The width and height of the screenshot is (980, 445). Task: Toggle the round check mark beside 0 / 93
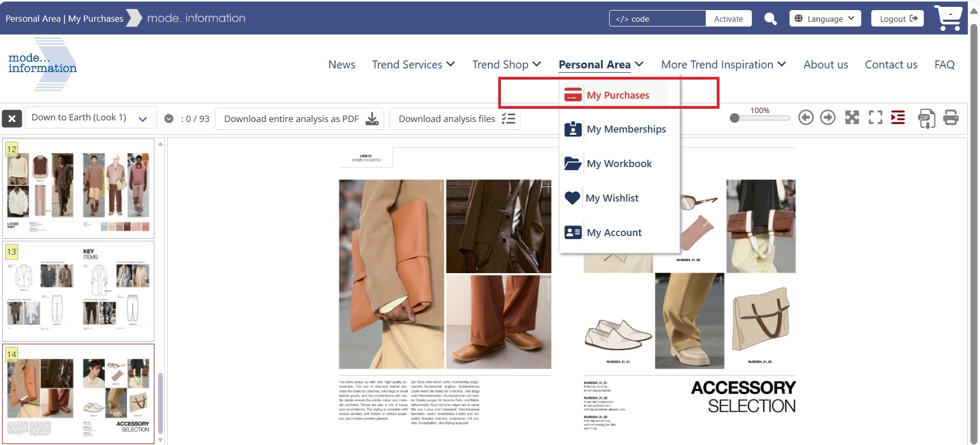click(x=169, y=119)
